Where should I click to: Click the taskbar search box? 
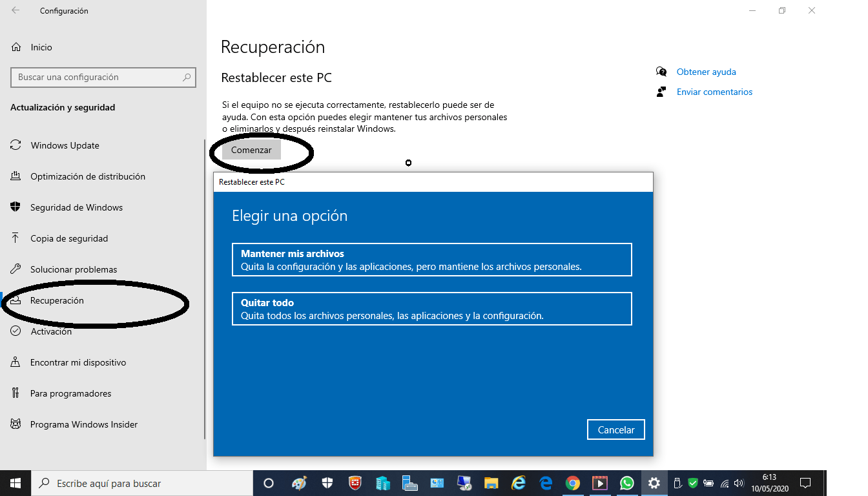click(x=142, y=483)
